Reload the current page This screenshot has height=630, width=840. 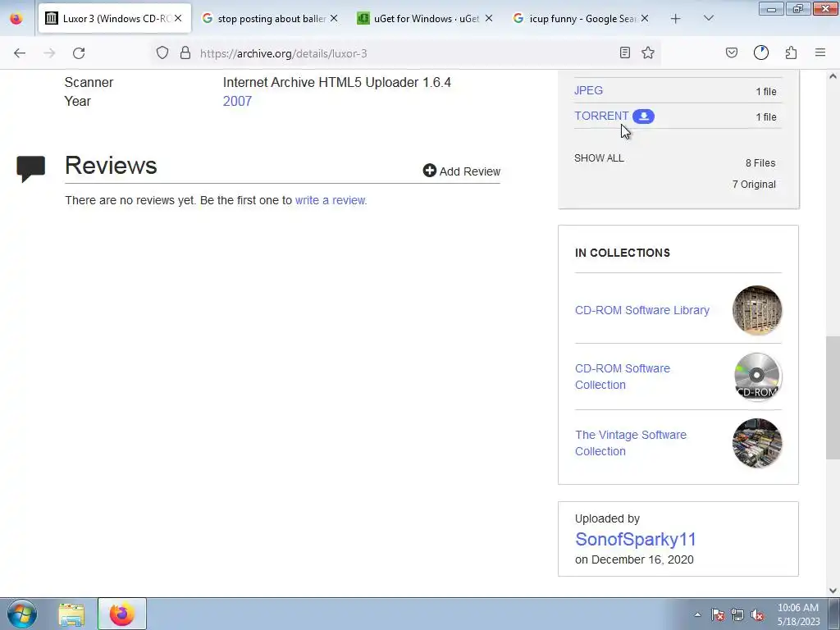pos(79,53)
